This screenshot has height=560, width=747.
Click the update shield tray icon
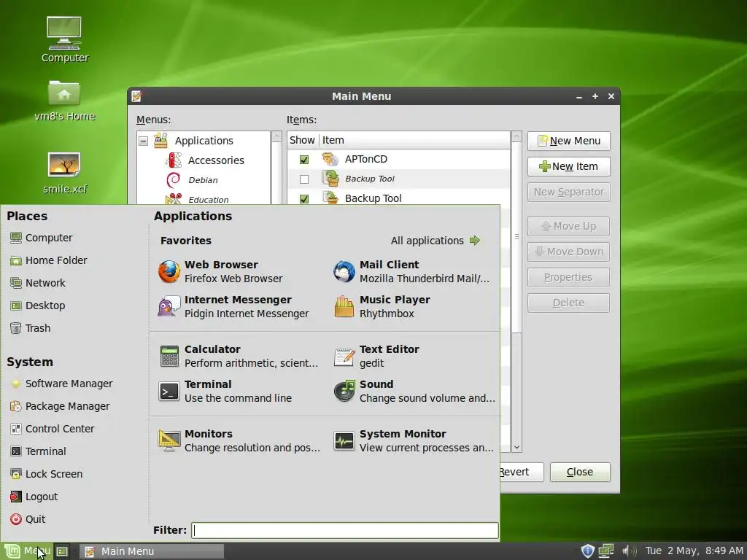pos(587,551)
